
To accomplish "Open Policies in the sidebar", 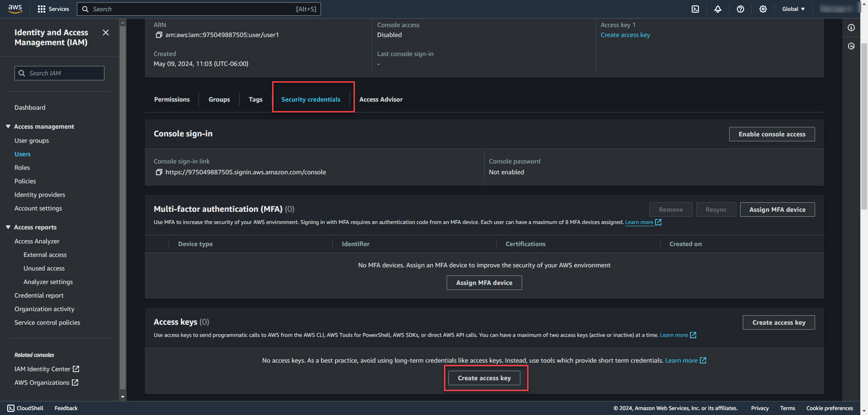I will tap(25, 181).
